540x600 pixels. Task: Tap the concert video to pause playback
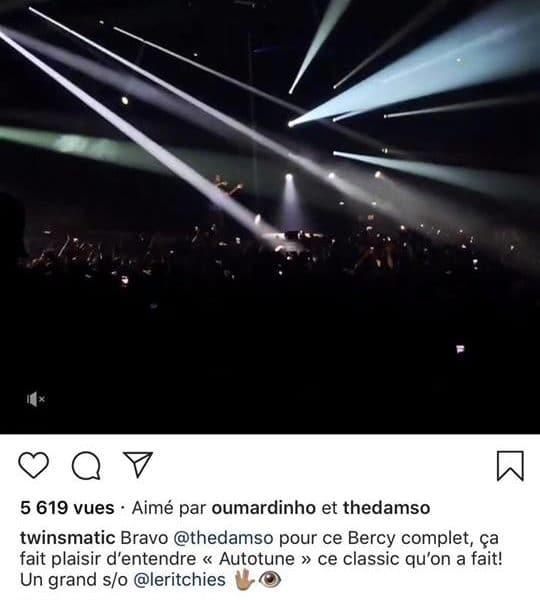pyautogui.click(x=270, y=217)
